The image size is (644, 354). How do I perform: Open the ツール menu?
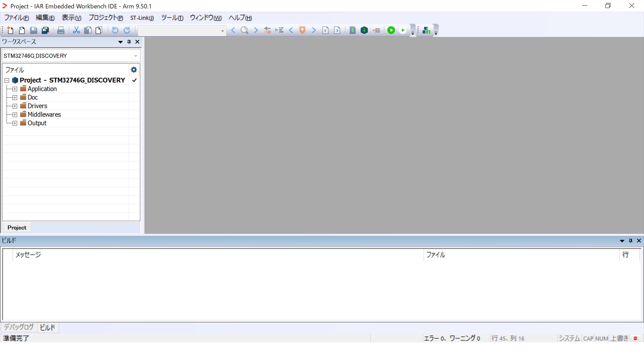point(172,18)
